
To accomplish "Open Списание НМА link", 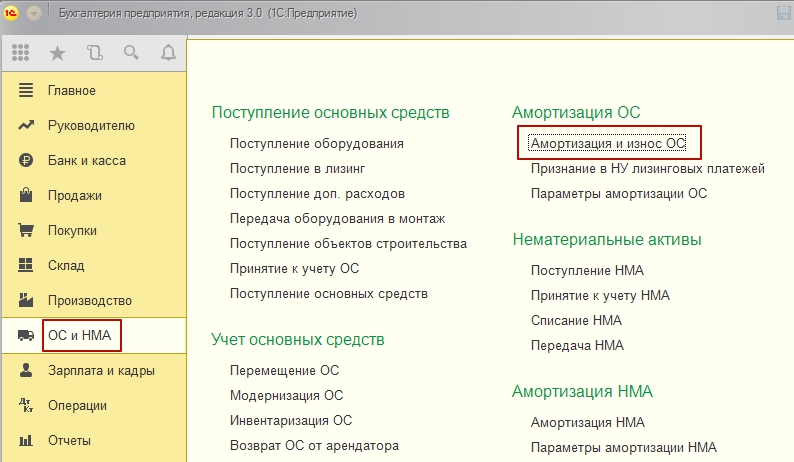I will click(x=576, y=321).
